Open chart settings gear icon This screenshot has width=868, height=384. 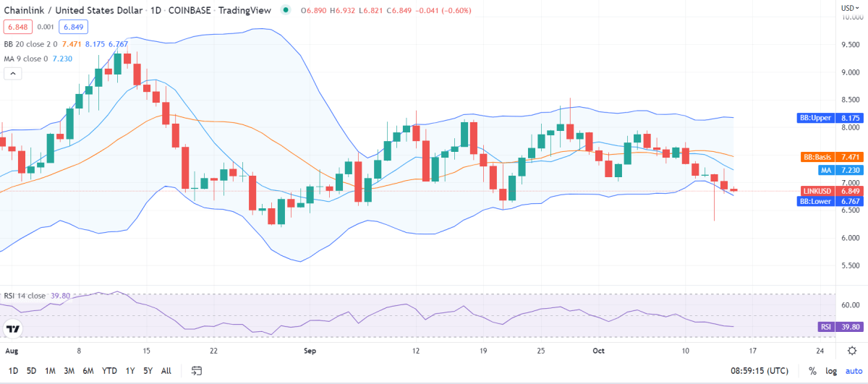[852, 351]
